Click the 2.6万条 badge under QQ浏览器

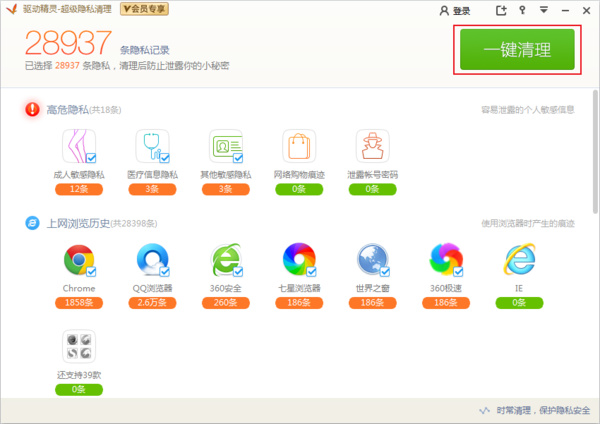152,303
